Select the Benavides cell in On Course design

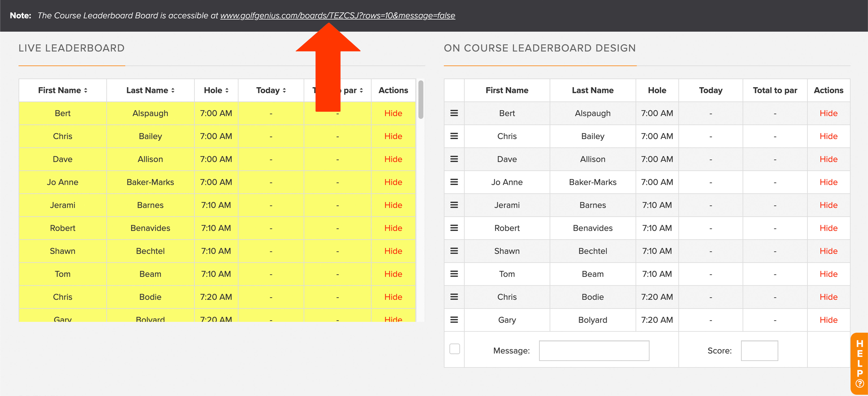click(593, 228)
